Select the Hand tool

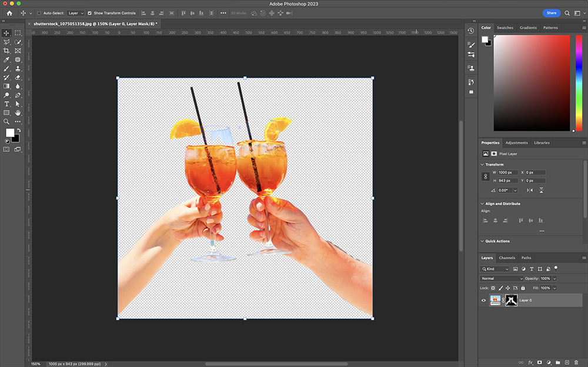(18, 112)
